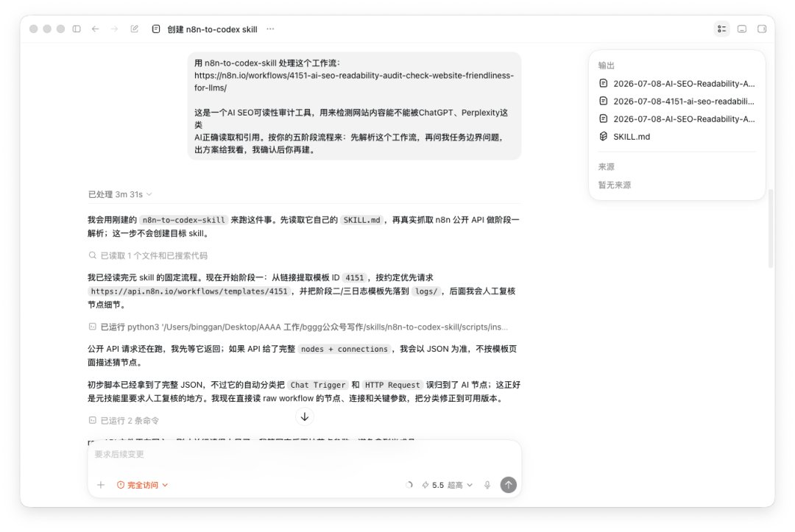This screenshot has height=532, width=795.
Task: Toggle the bottom panel icon in header
Action: tap(742, 29)
